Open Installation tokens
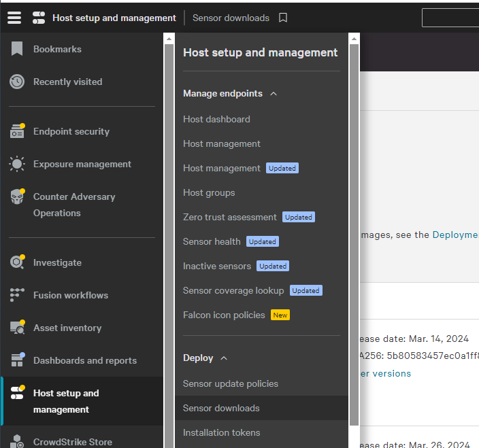 [x=222, y=432]
